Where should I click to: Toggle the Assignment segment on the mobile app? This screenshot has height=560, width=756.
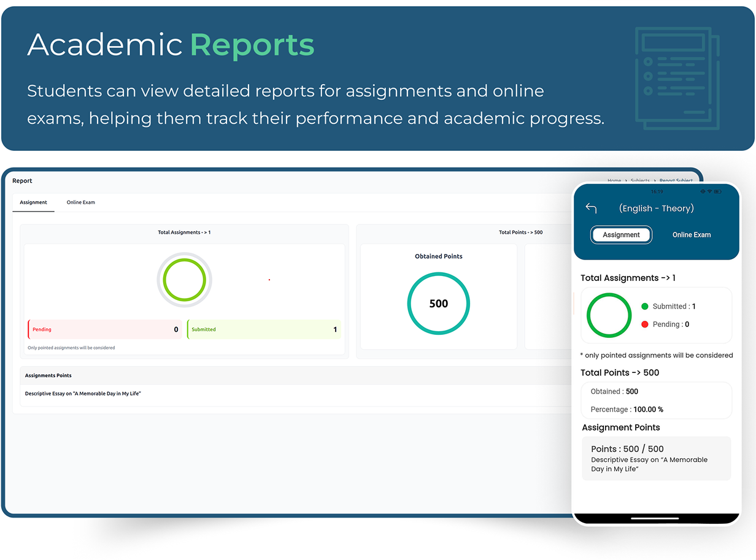pos(621,234)
